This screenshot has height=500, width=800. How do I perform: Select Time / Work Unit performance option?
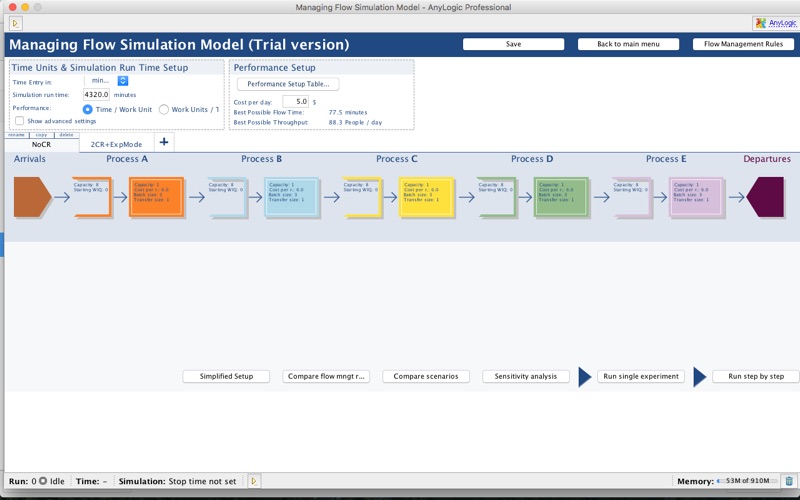(x=87, y=109)
